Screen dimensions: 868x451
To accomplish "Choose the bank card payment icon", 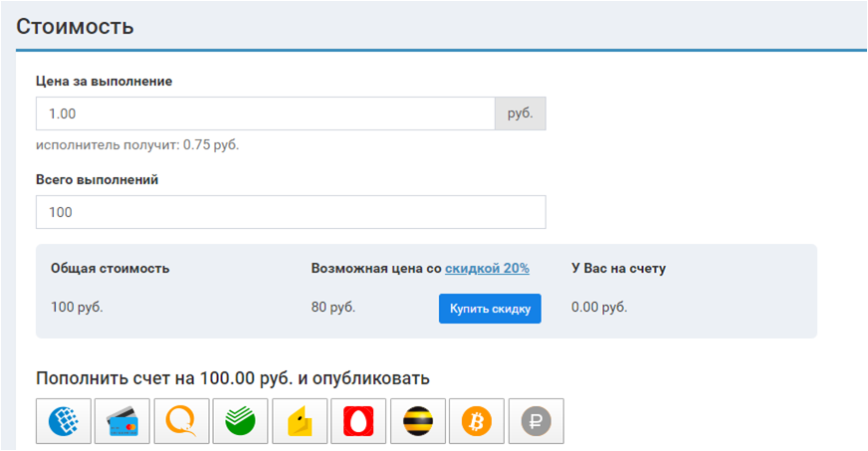I will tap(122, 422).
